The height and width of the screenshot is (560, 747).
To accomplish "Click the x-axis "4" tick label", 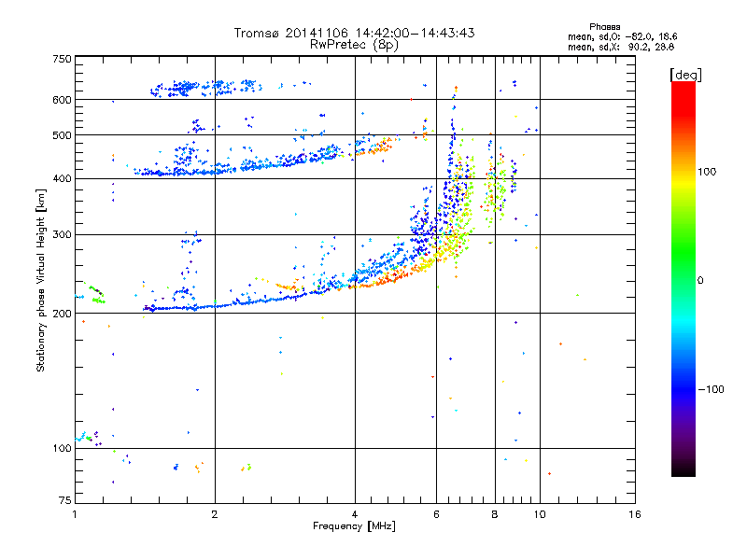I will pos(355,514).
